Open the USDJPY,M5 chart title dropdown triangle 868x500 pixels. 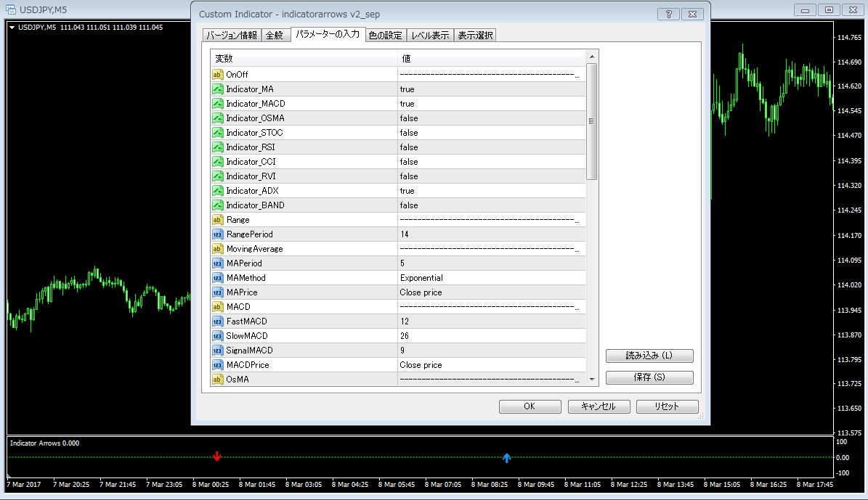[x=12, y=27]
